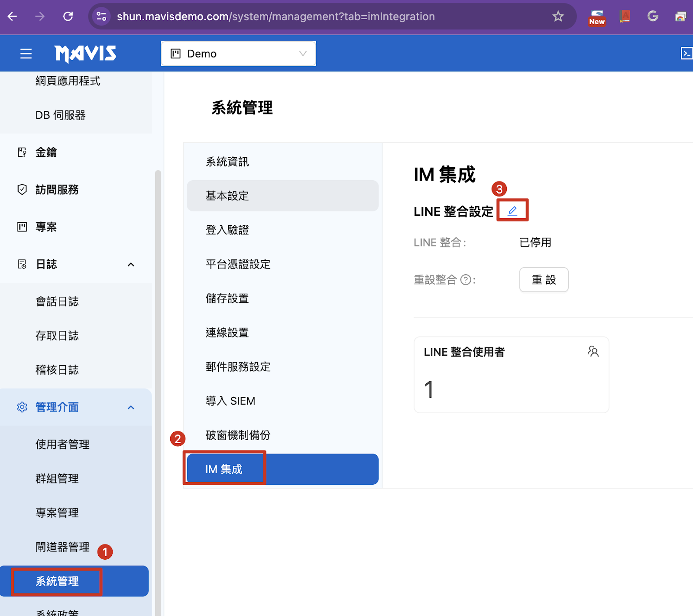Image resolution: width=693 pixels, height=616 pixels.
Task: Select the IM 集成 tab
Action: click(x=282, y=469)
